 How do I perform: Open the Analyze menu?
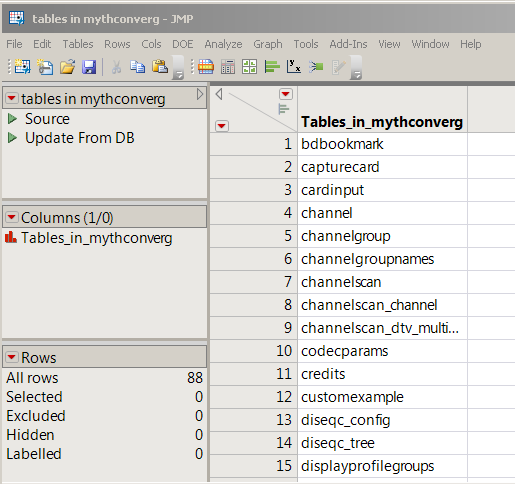tap(223, 44)
